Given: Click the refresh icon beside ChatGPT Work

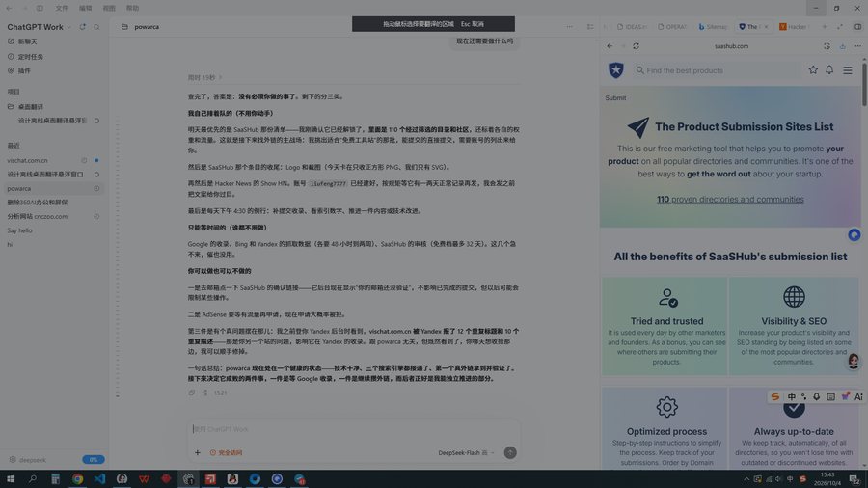Looking at the screenshot, I should click(x=83, y=27).
